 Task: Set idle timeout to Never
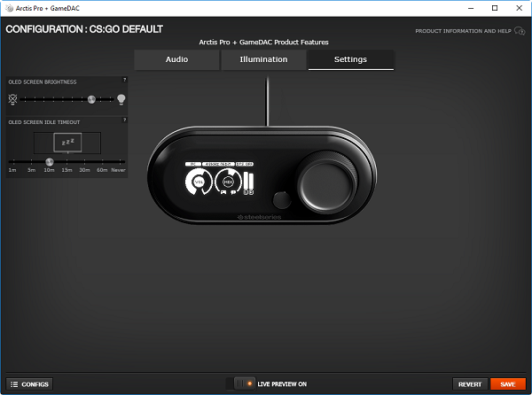[x=119, y=170]
